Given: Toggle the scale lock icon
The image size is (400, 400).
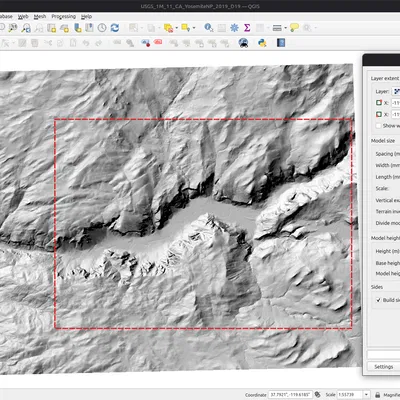Looking at the screenshot, I should tap(377, 395).
